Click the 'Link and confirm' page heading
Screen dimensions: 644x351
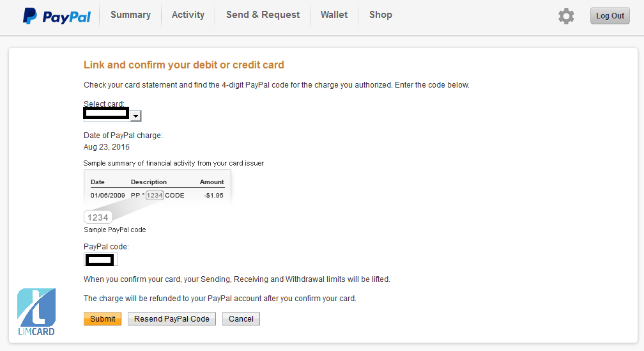[184, 65]
